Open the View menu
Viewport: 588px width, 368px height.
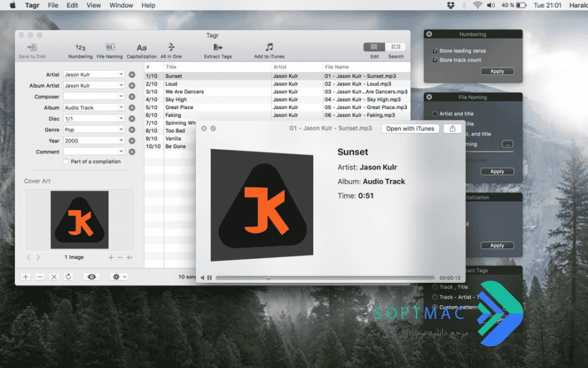coord(93,5)
